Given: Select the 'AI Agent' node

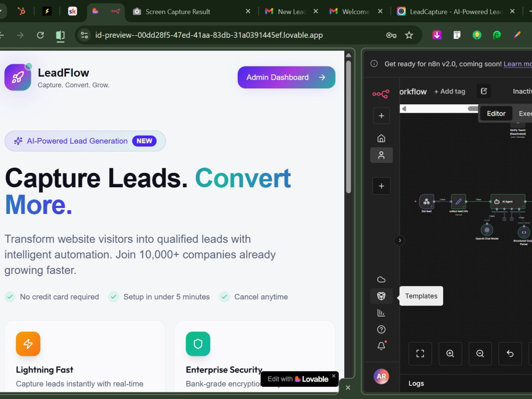Looking at the screenshot, I should 508,202.
